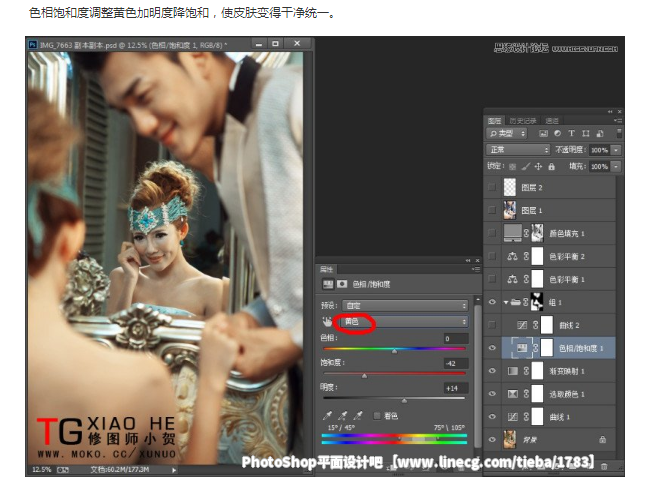
Task: Click the 饱和度 saturation slider handle
Action: [364, 376]
